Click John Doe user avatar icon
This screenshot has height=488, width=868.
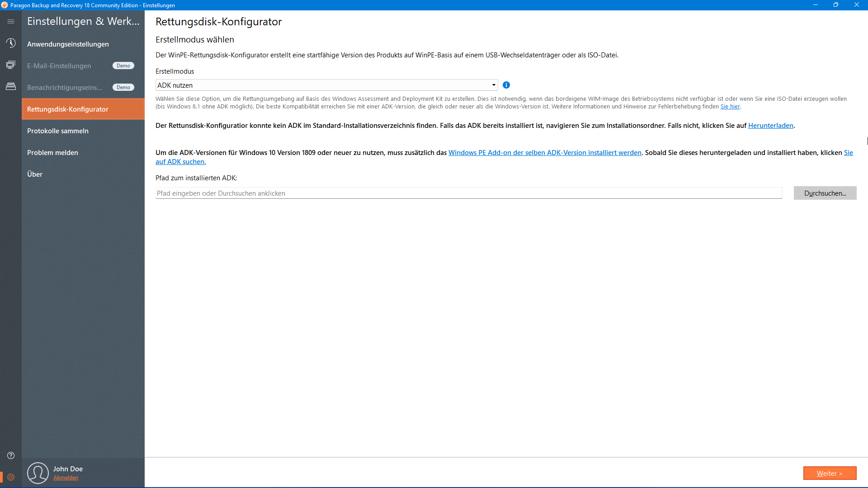click(38, 473)
